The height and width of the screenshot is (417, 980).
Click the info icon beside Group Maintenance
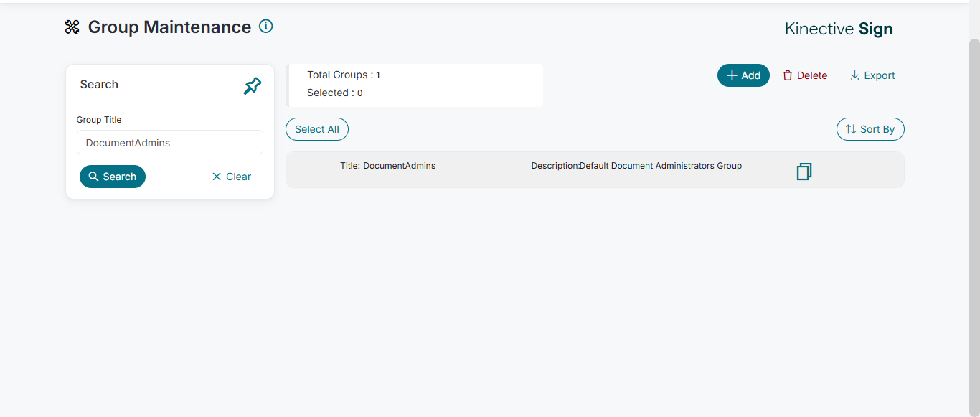click(265, 27)
